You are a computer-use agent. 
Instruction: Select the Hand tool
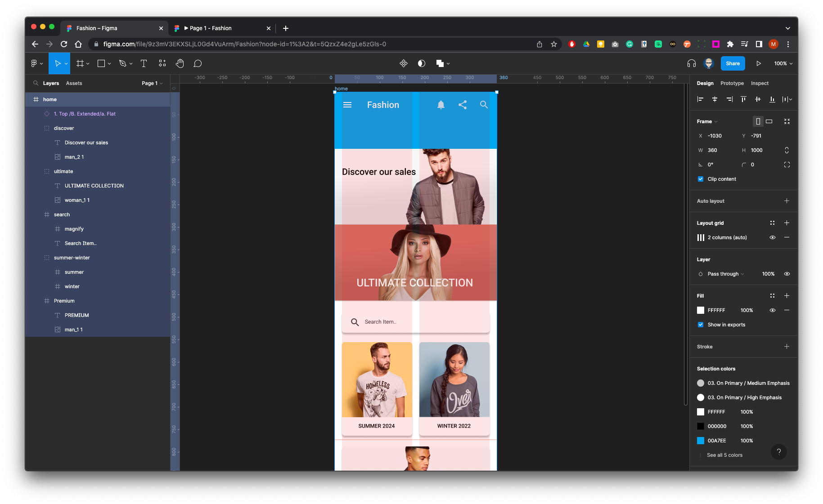[x=180, y=63]
